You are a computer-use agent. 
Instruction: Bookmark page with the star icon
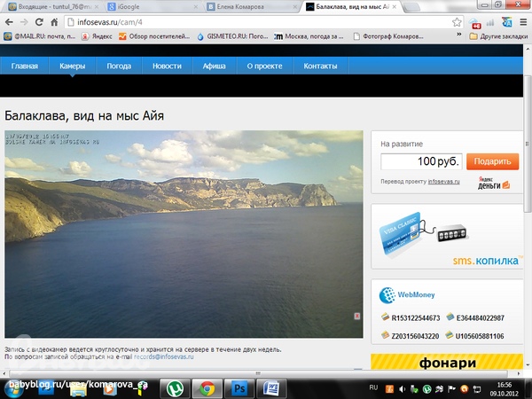click(x=457, y=21)
